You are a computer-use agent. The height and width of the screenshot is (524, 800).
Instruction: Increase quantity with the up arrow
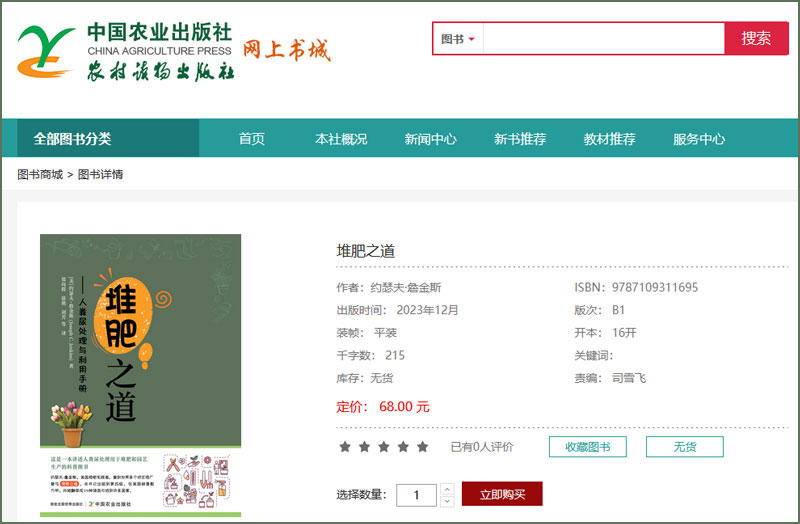(447, 489)
